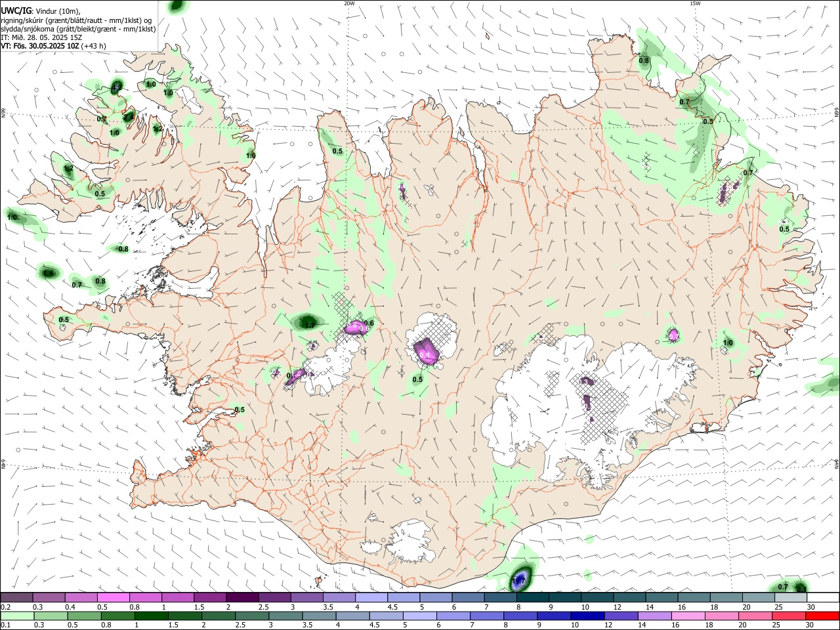Click the '1.4' label in the dark green western sea cell
Image resolution: width=840 pixels, height=630 pixels.
(x=47, y=274)
